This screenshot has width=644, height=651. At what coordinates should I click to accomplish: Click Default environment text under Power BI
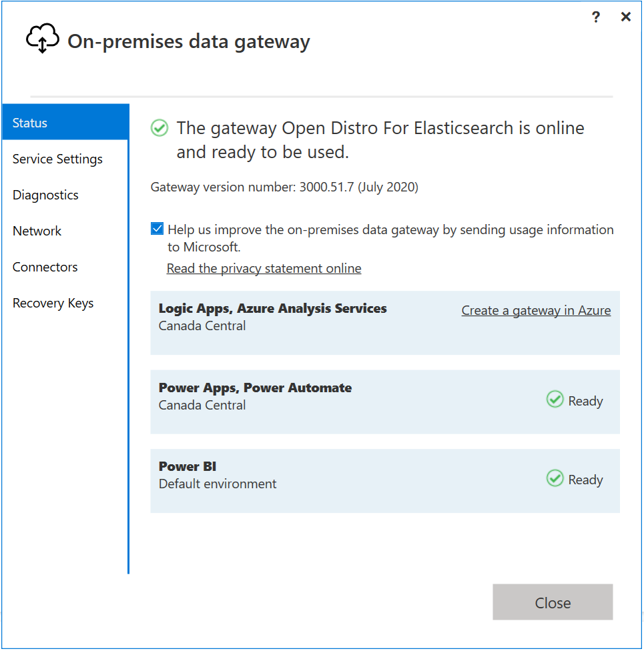coord(218,484)
